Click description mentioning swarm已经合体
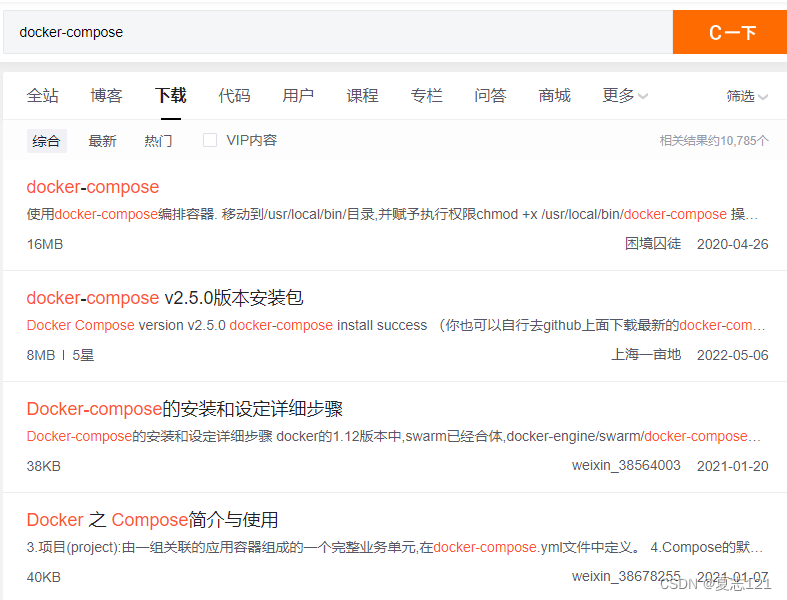 pos(394,436)
